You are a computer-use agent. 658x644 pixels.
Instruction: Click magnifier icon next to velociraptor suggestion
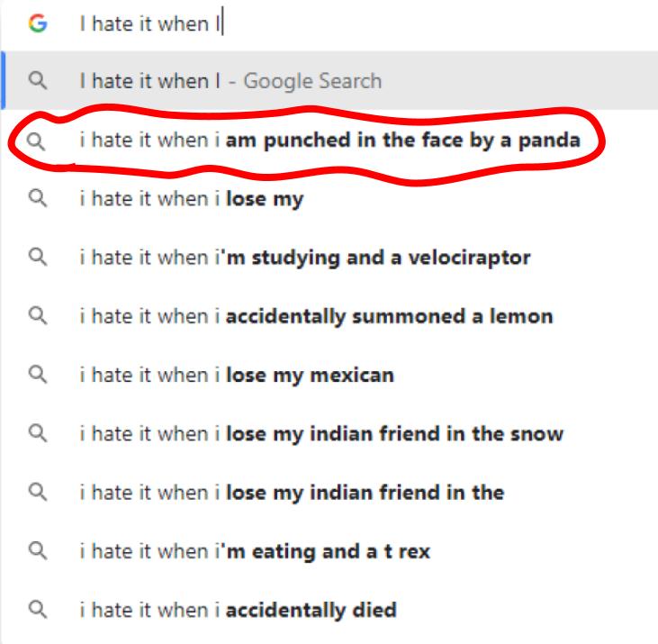click(x=37, y=259)
